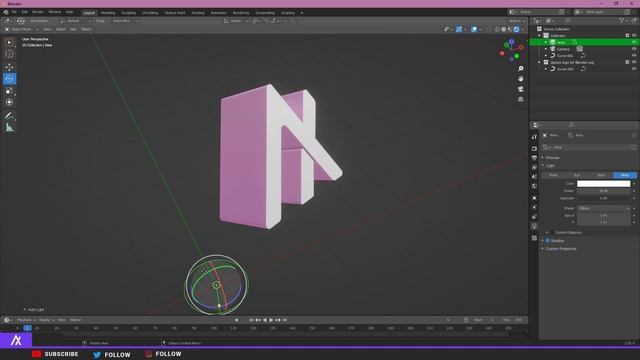Switch to the Shading workspace tab
This screenshot has width=640, height=360.
pyautogui.click(x=198, y=13)
